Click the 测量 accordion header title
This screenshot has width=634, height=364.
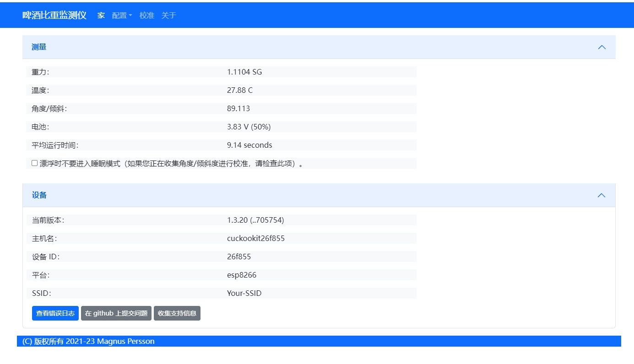pyautogui.click(x=39, y=47)
